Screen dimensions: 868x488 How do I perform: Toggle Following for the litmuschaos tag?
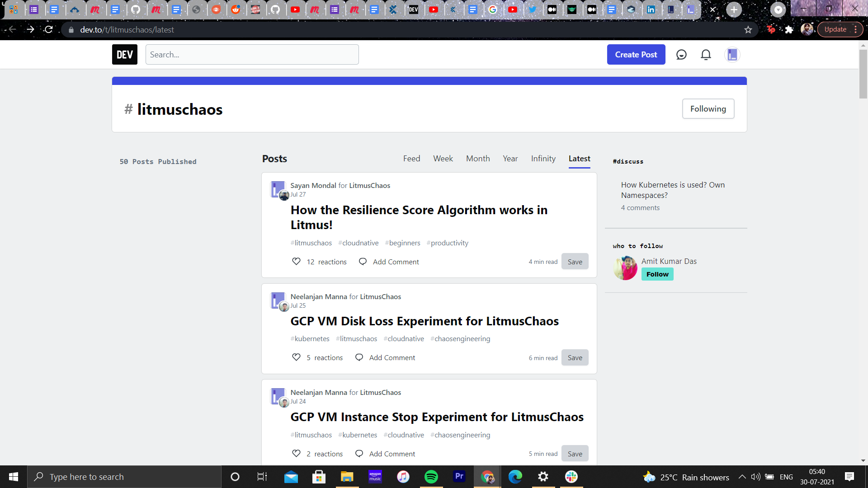(708, 109)
